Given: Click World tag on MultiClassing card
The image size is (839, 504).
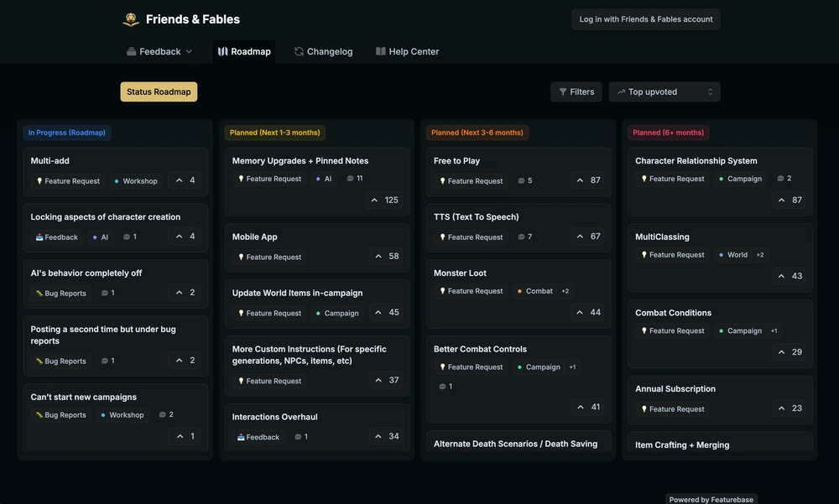Looking at the screenshot, I should [733, 255].
